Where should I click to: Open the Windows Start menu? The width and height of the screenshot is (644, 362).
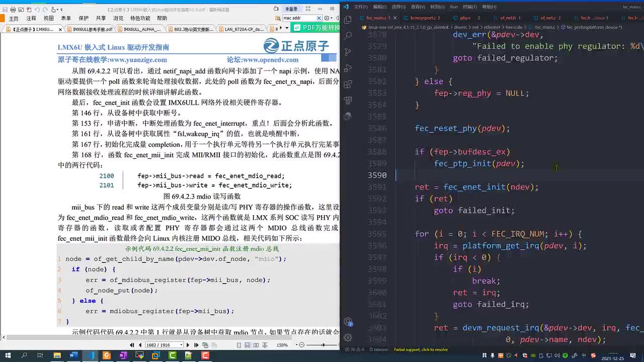(x=8, y=355)
